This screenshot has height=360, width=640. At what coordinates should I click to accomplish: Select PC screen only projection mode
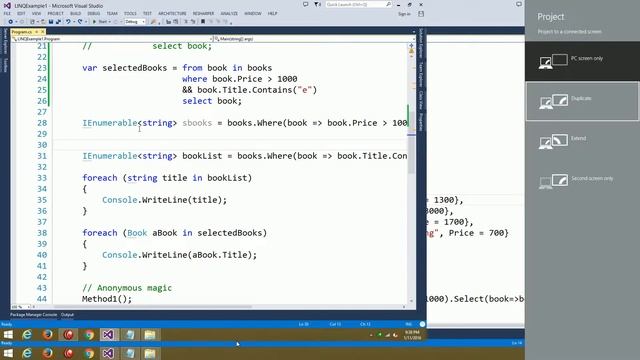pos(582,61)
